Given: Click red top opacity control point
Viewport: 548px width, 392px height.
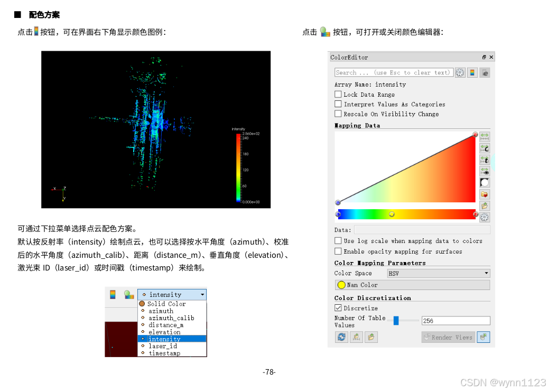Looking at the screenshot, I should (475, 135).
